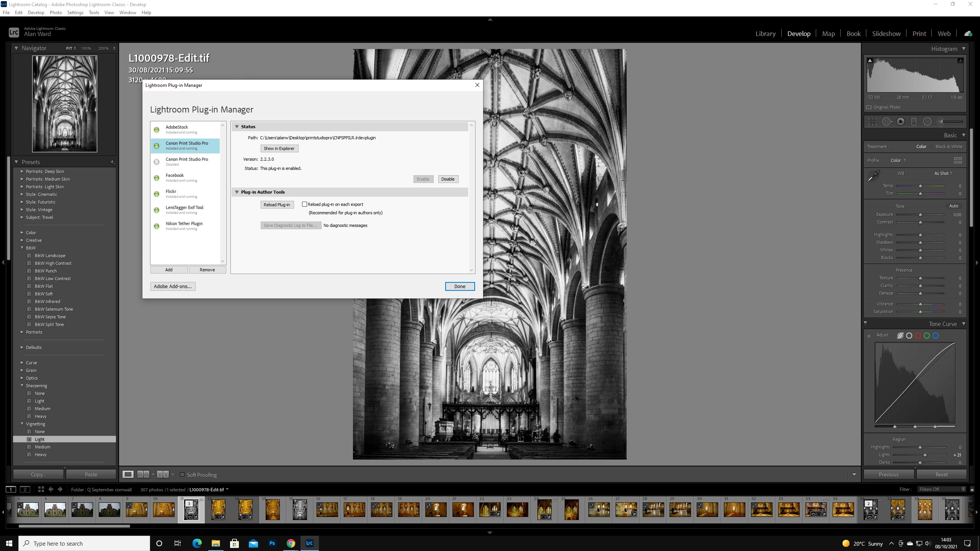980x551 pixels.
Task: Toggle the Original Photo checkbox
Action: point(869,107)
